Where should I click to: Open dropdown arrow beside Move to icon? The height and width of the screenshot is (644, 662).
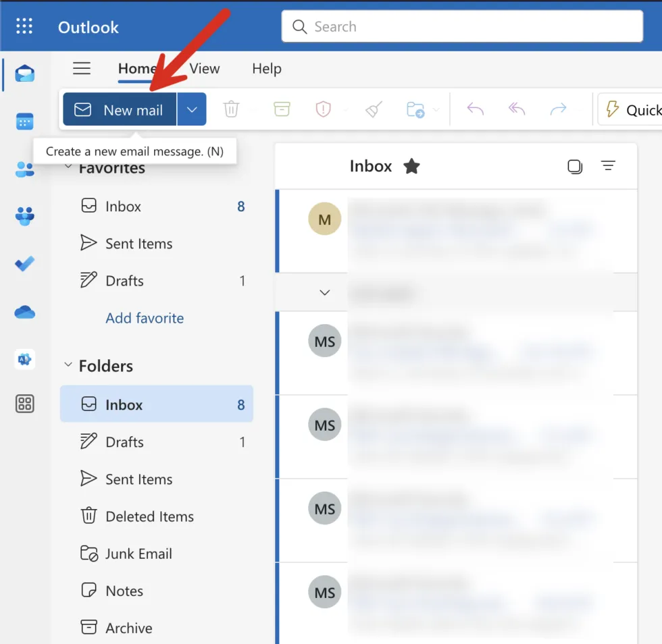coord(436,110)
